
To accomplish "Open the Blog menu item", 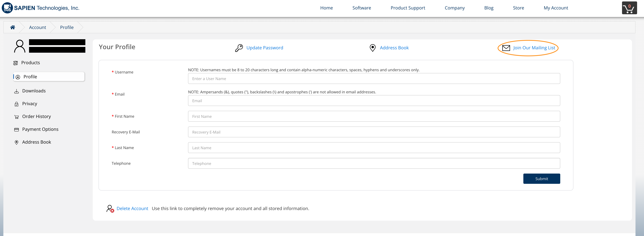I will click(x=489, y=8).
